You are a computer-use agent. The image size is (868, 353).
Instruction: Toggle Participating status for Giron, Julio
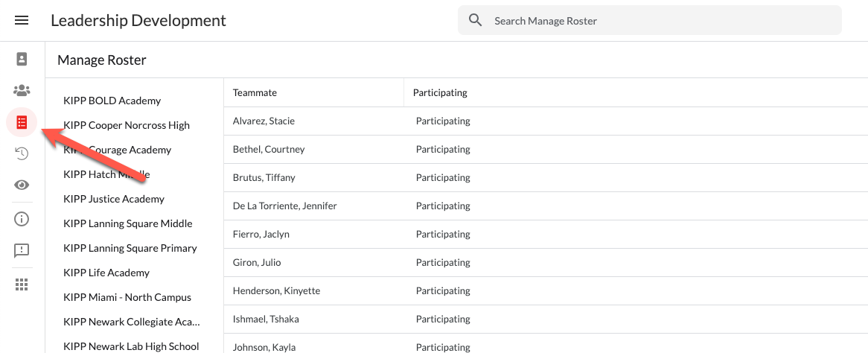pyautogui.click(x=443, y=262)
